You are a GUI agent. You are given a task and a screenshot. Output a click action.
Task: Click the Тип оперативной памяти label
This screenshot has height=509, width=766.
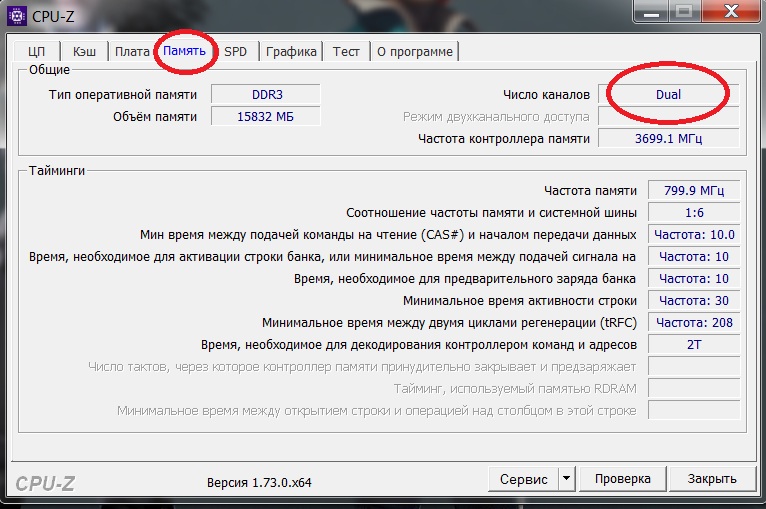point(123,94)
